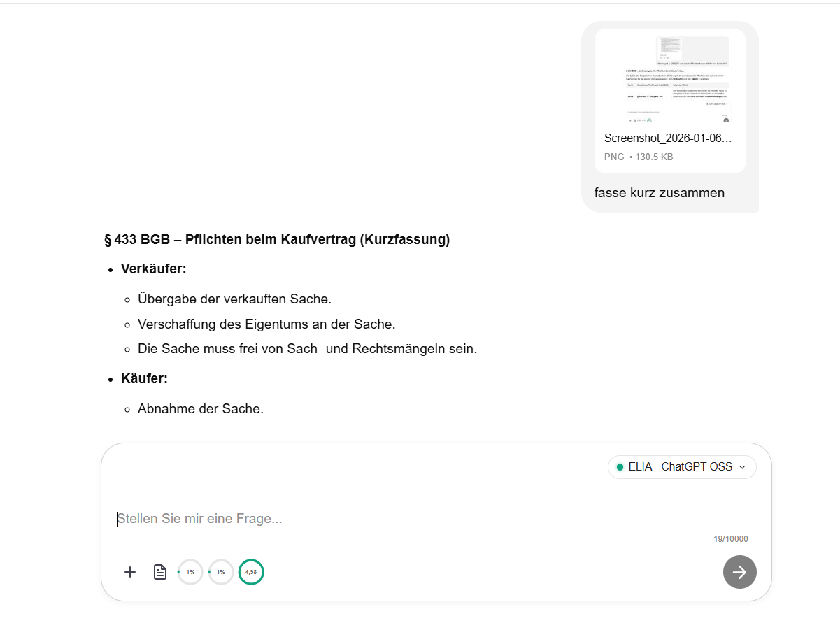Add an attachment using the plus icon

130,572
